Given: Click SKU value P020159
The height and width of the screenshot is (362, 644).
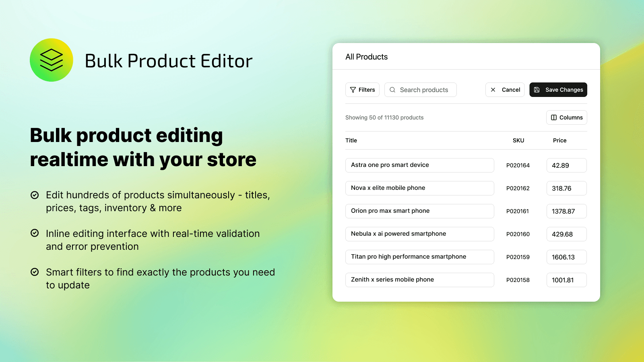Looking at the screenshot, I should click(518, 257).
